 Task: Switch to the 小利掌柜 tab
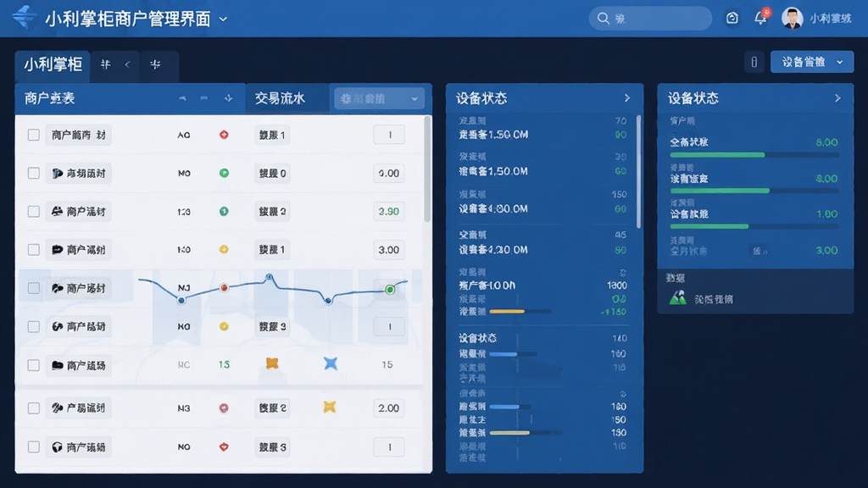(x=53, y=64)
